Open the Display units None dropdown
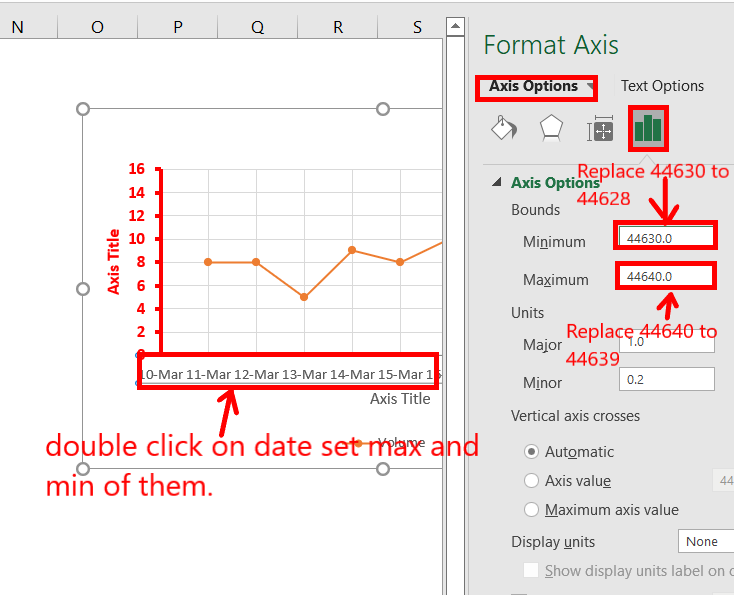Viewport: 734px width, 595px height. coord(706,542)
